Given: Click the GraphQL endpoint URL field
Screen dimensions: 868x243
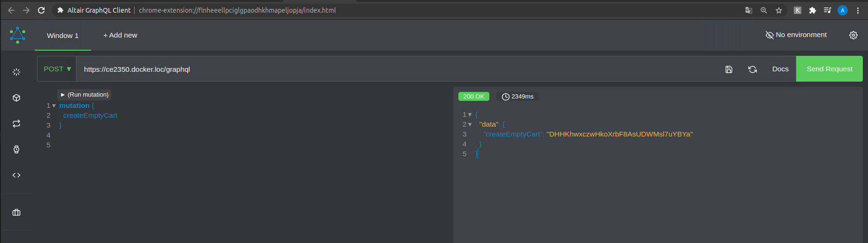Looking at the screenshot, I should (x=375, y=69).
